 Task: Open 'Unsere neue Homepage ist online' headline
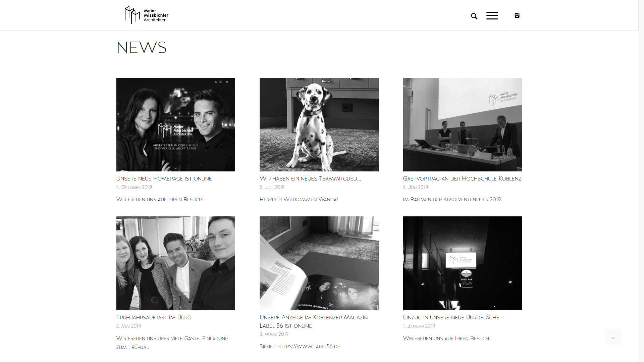pos(164,178)
